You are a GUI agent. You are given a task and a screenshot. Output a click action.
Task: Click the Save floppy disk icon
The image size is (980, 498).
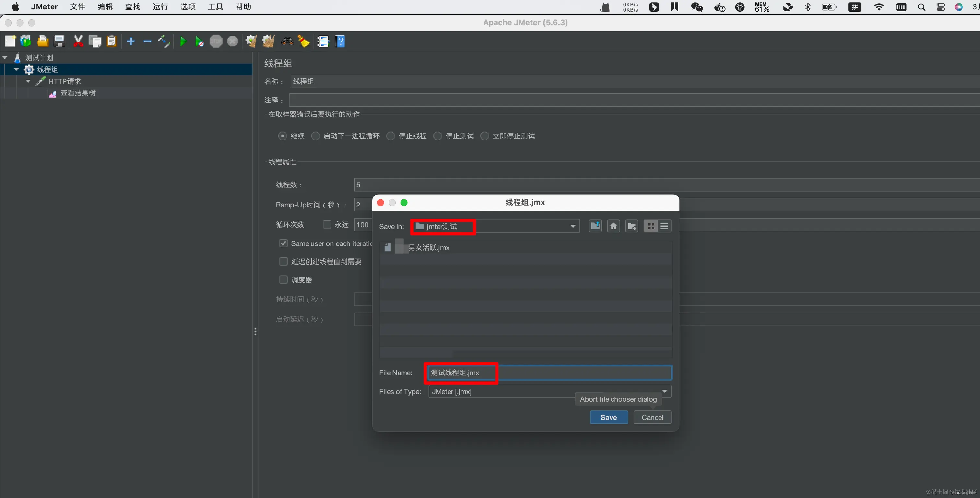point(59,41)
